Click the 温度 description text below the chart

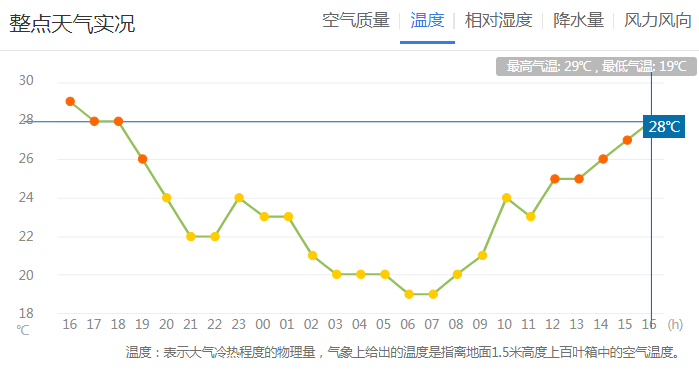[404, 353]
